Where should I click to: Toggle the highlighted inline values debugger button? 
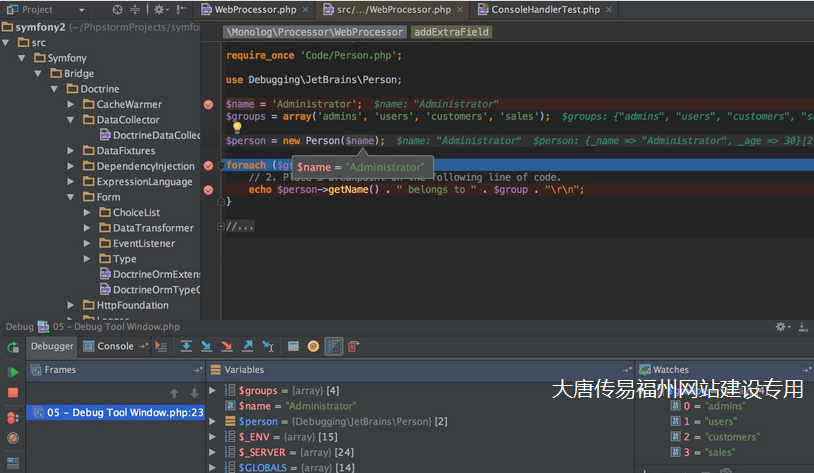[333, 346]
